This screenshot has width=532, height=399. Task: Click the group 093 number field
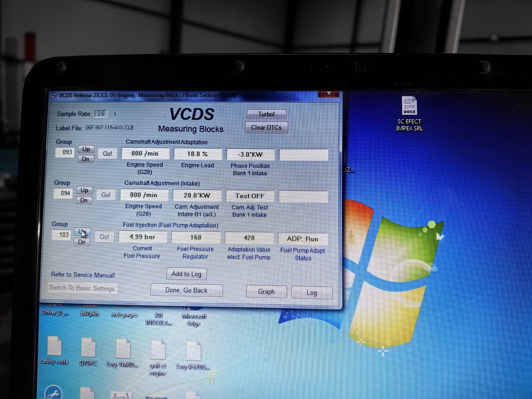(65, 152)
